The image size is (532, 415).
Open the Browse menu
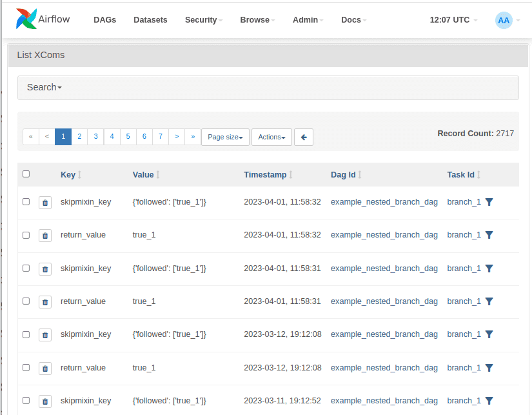point(257,20)
